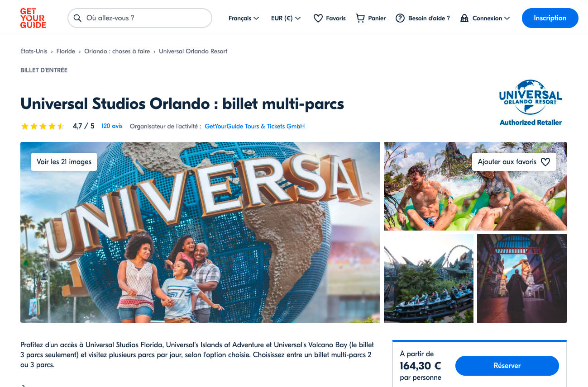Click the Réserver booking button
This screenshot has height=387, width=588.
tap(507, 366)
